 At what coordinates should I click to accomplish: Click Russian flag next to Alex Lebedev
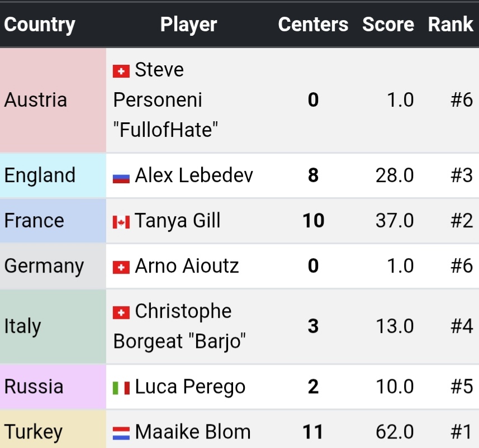[121, 177]
